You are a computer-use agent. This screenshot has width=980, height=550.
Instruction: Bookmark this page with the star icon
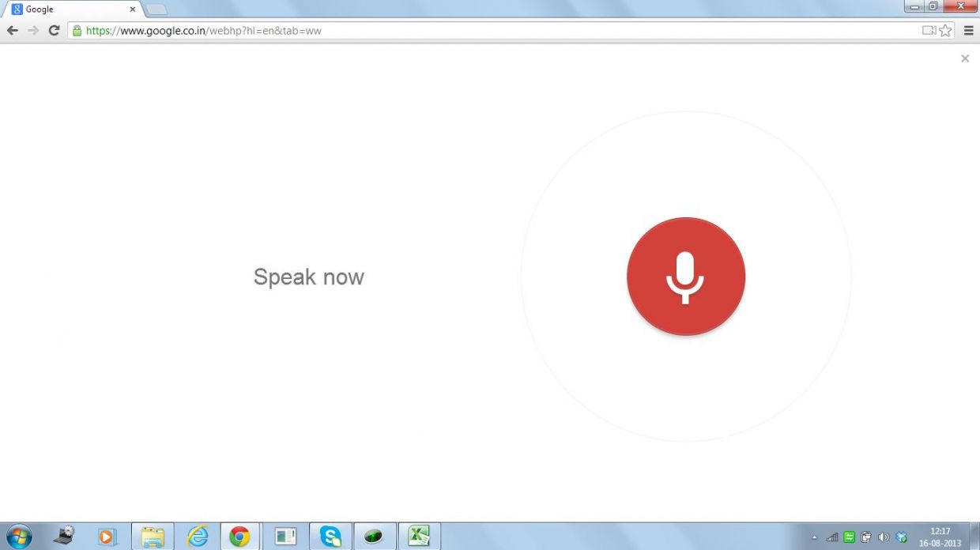coord(945,31)
